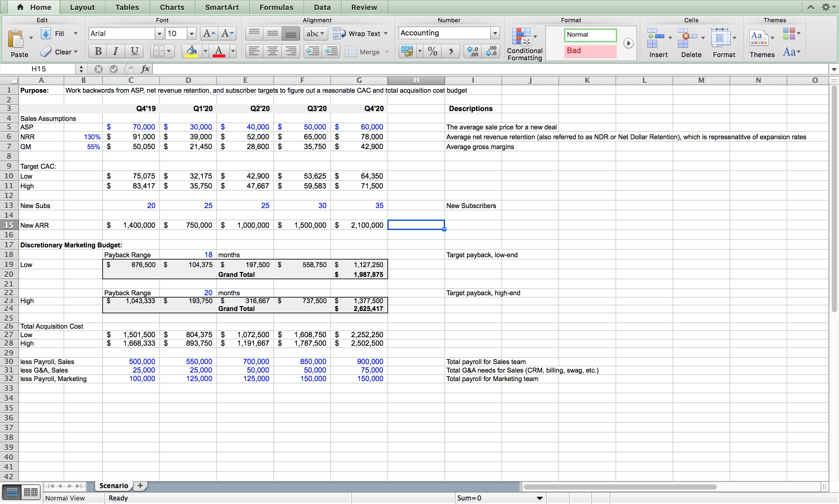This screenshot has height=504, width=839.
Task: Select the Q4'20 New ARR cell 2,100,000
Action: tap(359, 225)
